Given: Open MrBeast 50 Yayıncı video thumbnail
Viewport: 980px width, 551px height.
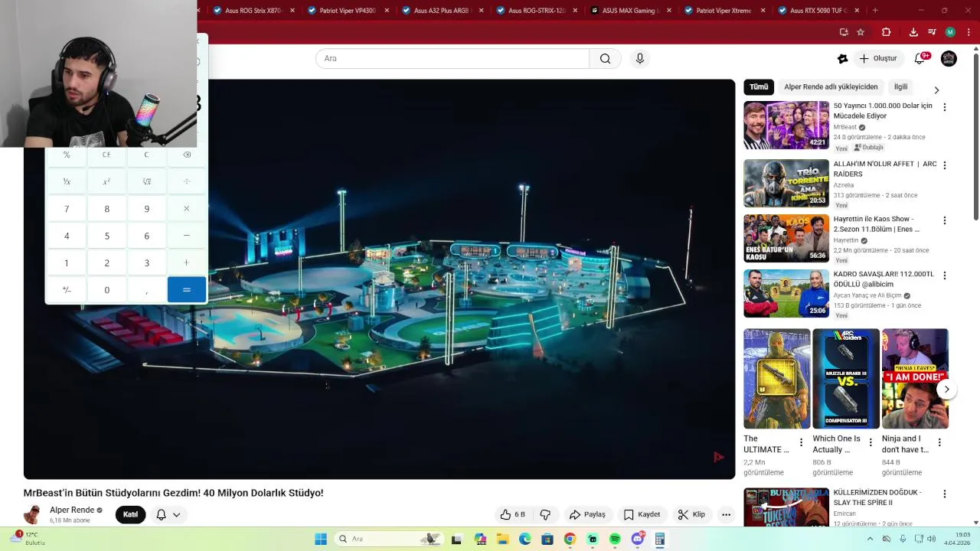Looking at the screenshot, I should [x=786, y=125].
